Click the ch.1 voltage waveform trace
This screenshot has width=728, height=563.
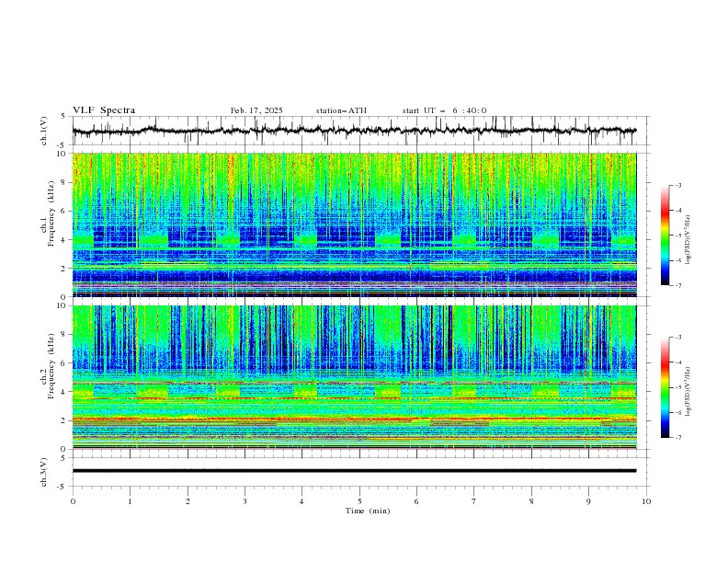[354, 131]
